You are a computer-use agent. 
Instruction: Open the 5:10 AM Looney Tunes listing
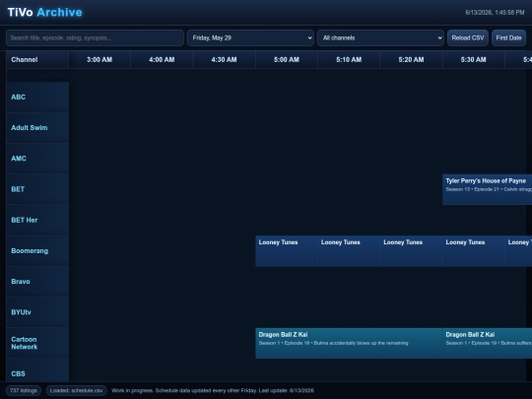tap(349, 251)
